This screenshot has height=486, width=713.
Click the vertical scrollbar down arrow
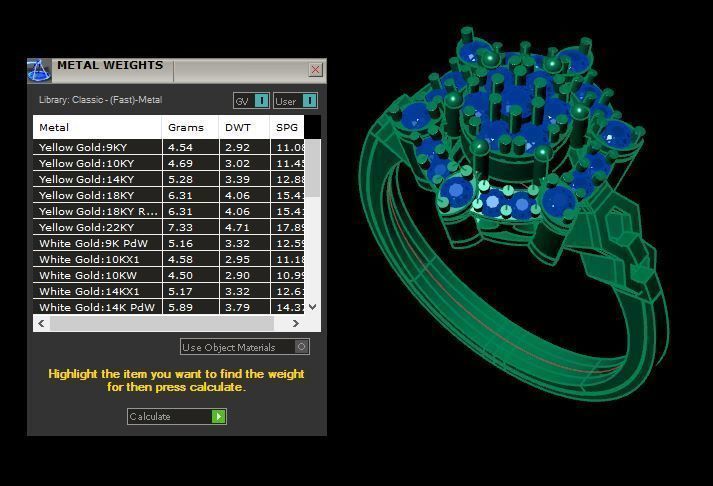click(x=312, y=307)
